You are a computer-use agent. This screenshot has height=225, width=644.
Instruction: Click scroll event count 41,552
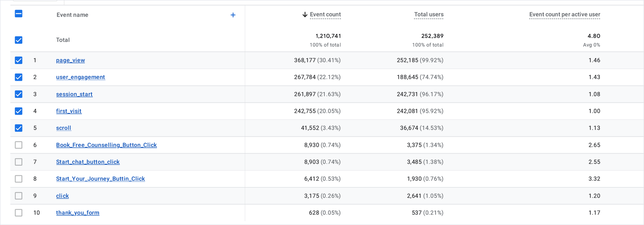[310, 128]
